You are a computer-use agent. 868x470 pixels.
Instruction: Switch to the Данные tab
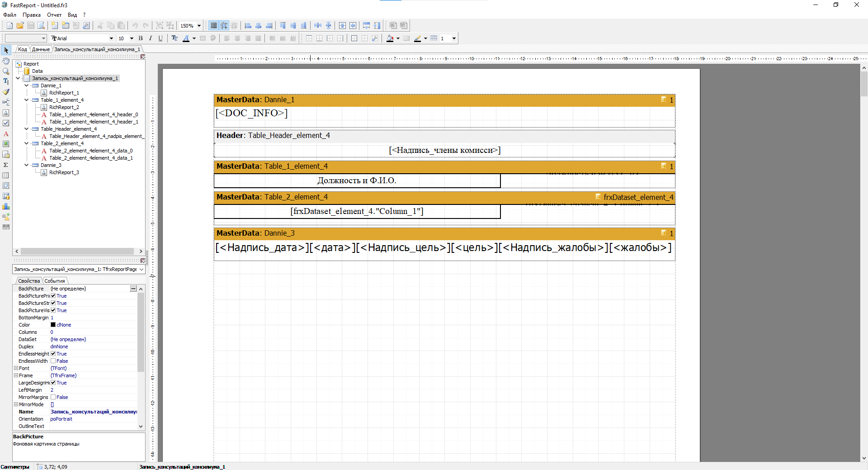coord(41,49)
